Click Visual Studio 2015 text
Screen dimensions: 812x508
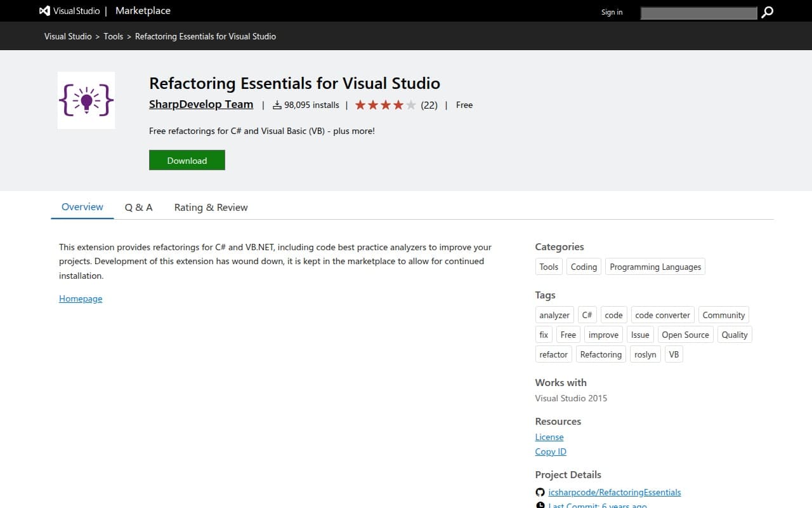coord(571,398)
